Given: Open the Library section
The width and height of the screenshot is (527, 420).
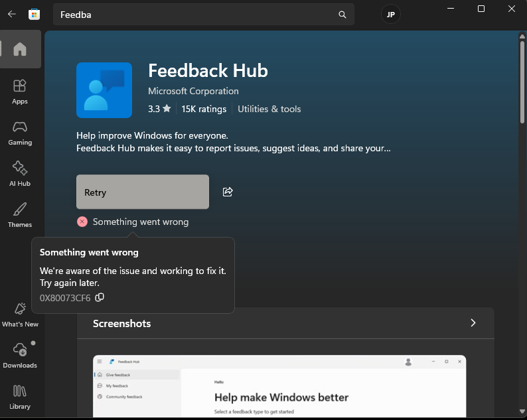Looking at the screenshot, I should point(20,397).
